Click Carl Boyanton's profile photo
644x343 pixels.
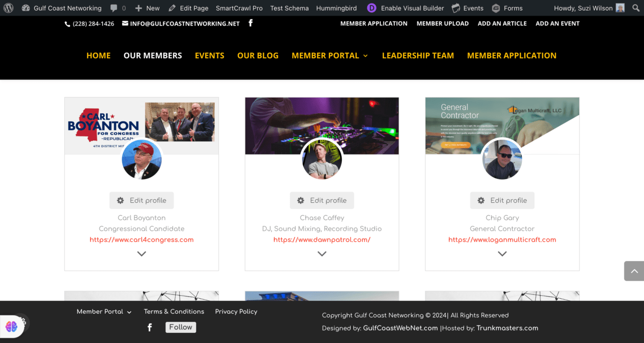142,160
